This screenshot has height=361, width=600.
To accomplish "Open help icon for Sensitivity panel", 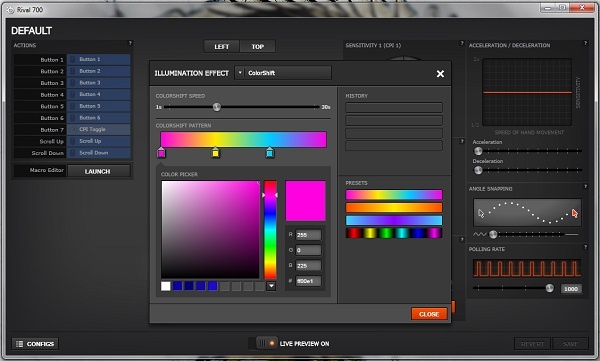I will click(x=462, y=43).
